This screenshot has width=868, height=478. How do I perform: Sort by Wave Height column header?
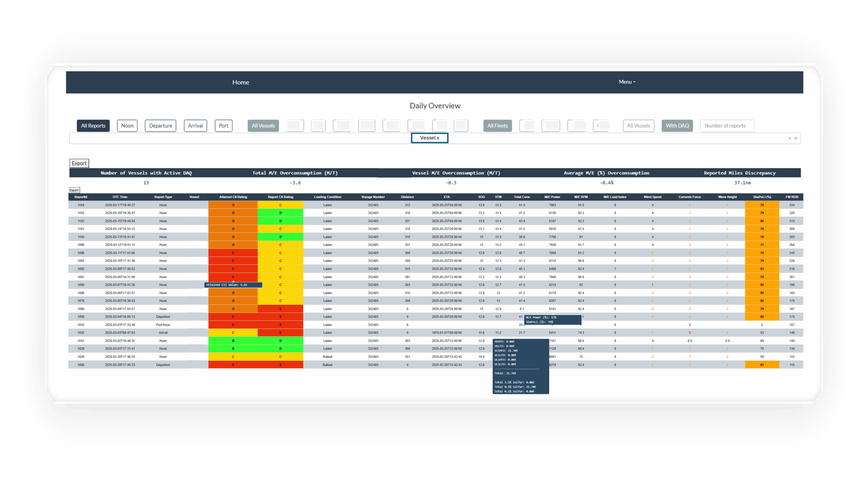[727, 197]
